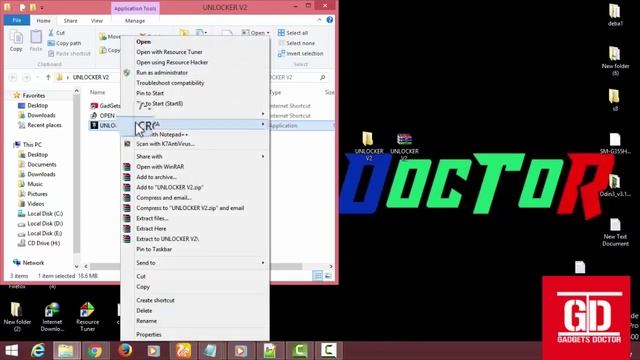
Task: Open the File tab
Action: click(x=17, y=20)
